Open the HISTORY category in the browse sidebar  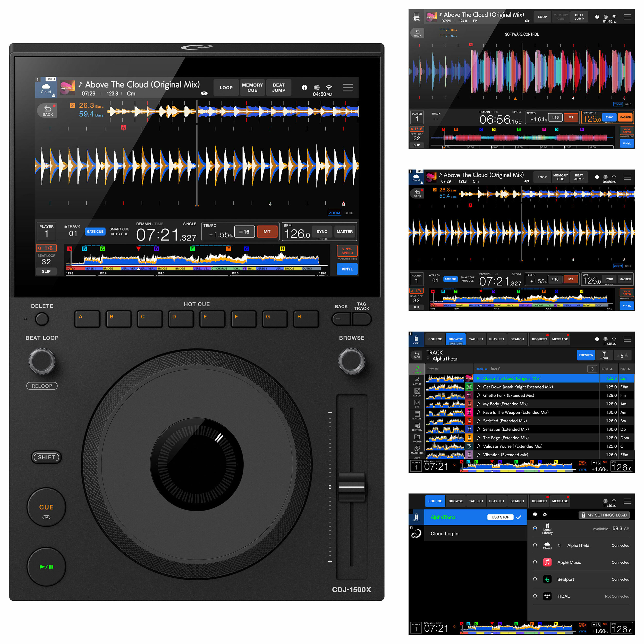417,427
